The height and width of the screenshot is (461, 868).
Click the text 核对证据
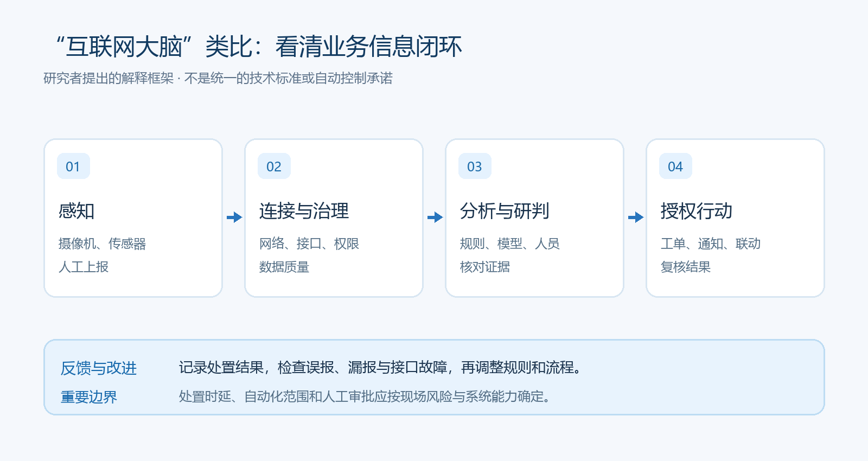point(484,267)
